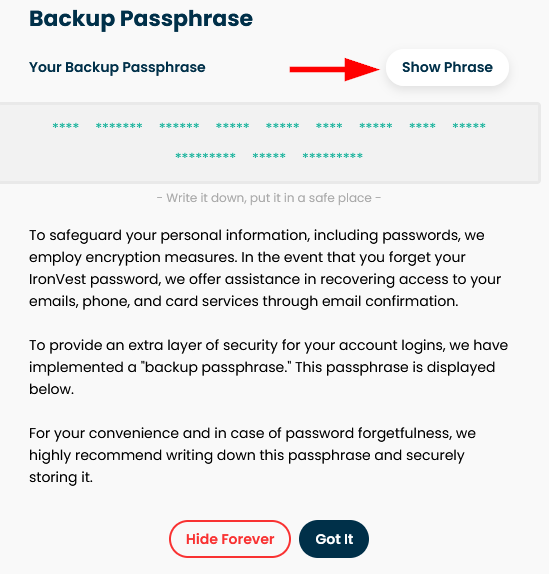This screenshot has width=549, height=574.
Task: Select the last masked word on the first row
Action: (x=469, y=126)
